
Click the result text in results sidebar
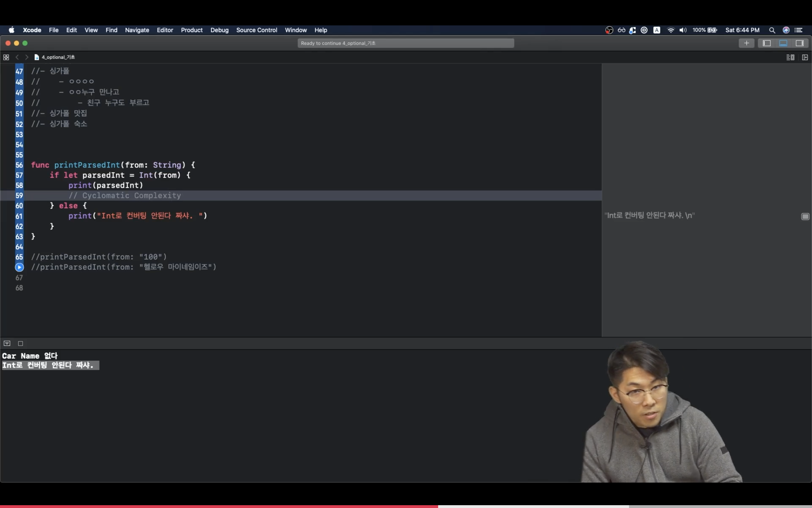pos(649,215)
